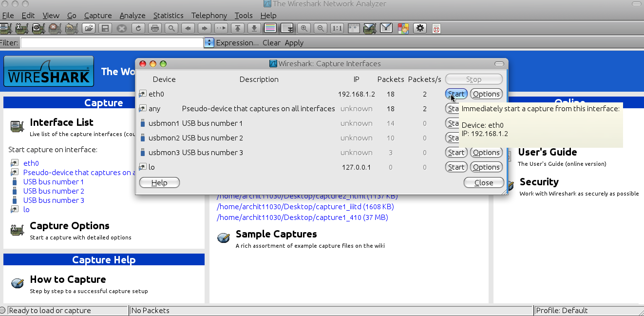This screenshot has width=644, height=316.
Task: Open the filter history dropdown arrow
Action: coord(209,43)
